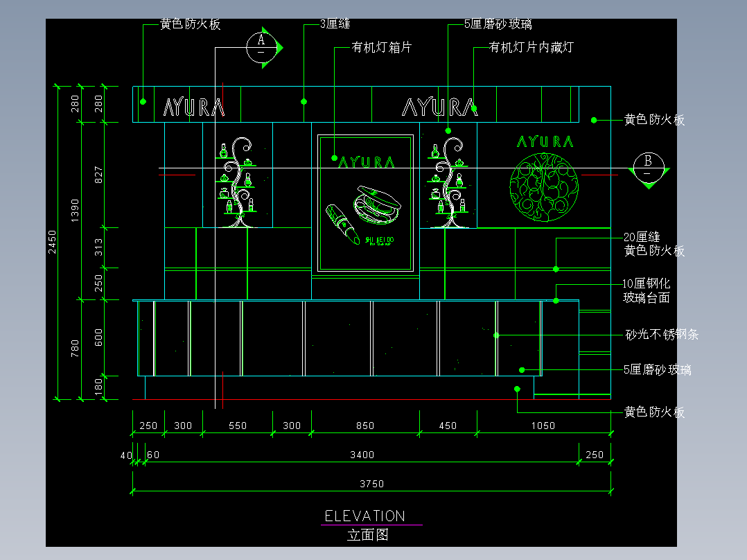Select the compact case drawing in the poster

pyautogui.click(x=377, y=204)
